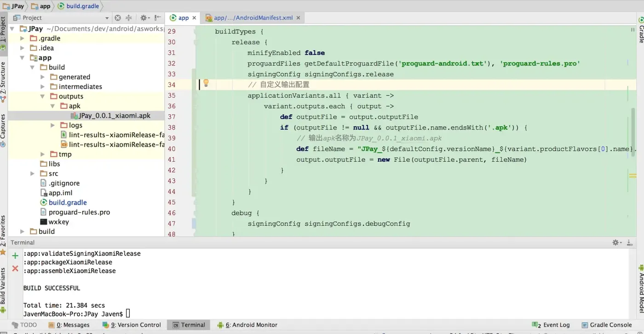Open the TODO tool window tab
This screenshot has height=334, width=644.
pyautogui.click(x=23, y=325)
